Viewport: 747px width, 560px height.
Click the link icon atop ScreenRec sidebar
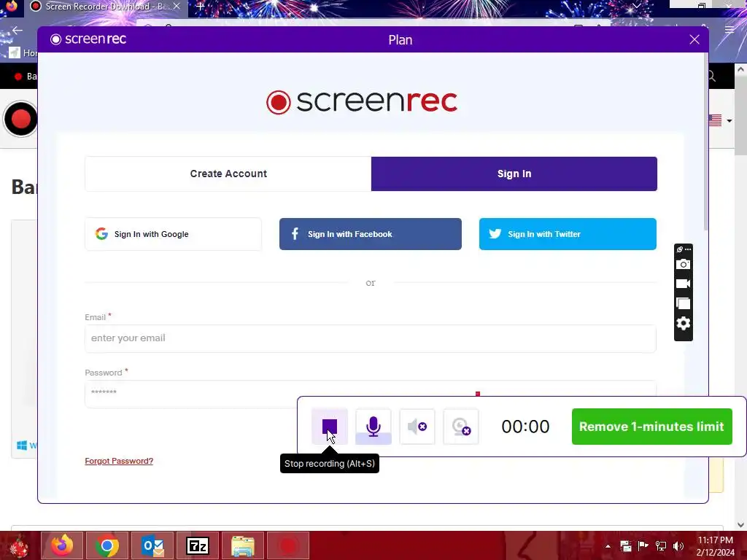pyautogui.click(x=680, y=249)
